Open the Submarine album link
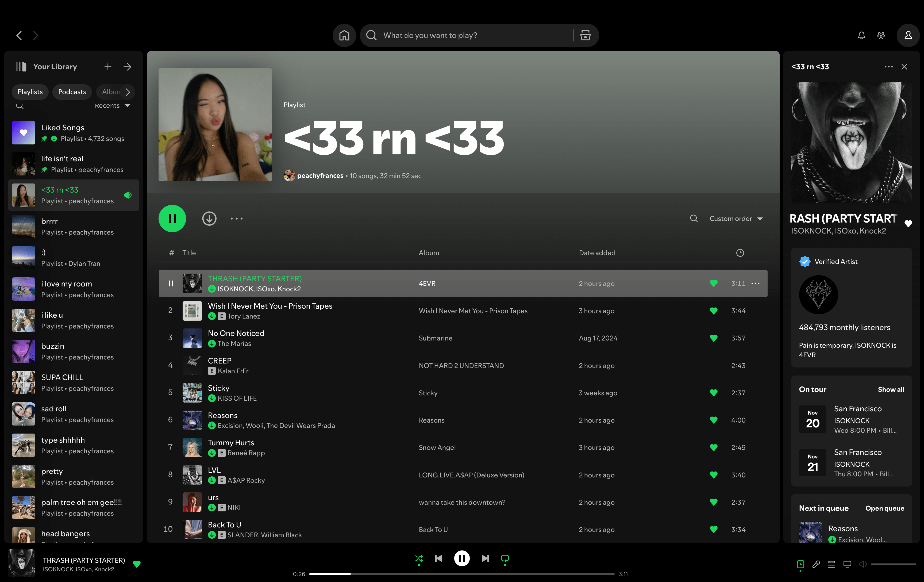The image size is (924, 582). click(x=436, y=338)
